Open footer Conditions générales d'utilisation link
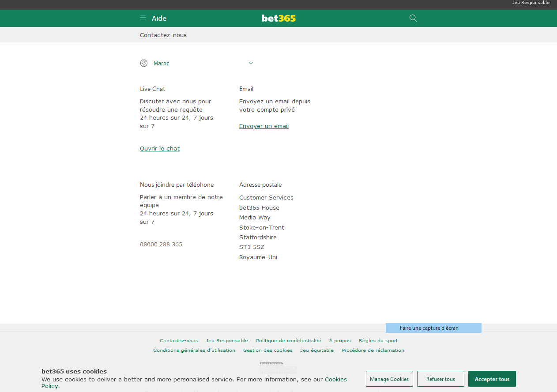The image size is (557, 392). pyautogui.click(x=194, y=351)
